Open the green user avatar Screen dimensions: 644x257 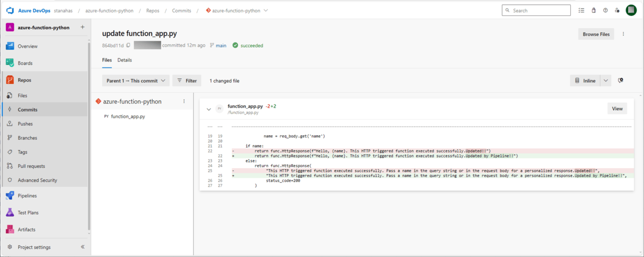point(631,10)
